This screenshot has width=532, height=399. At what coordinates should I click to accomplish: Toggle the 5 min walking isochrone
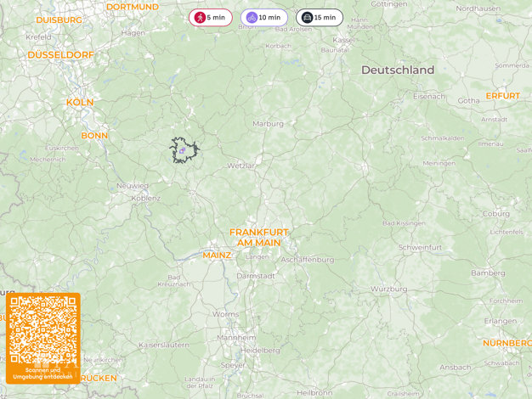click(x=211, y=17)
